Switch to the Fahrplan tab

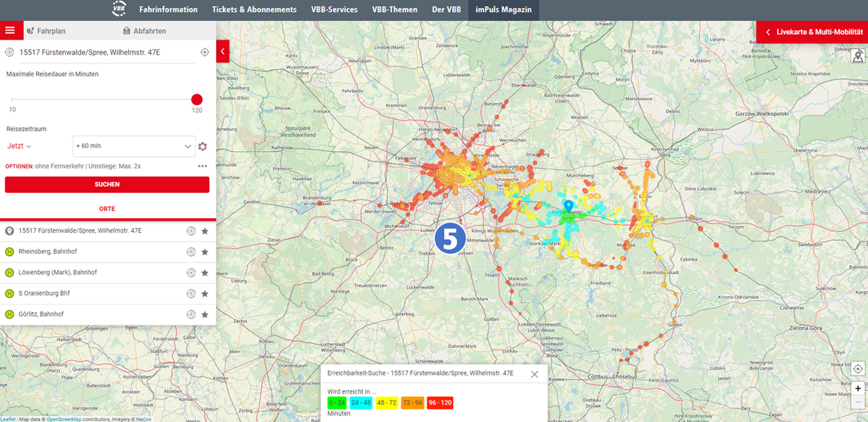pyautogui.click(x=46, y=31)
